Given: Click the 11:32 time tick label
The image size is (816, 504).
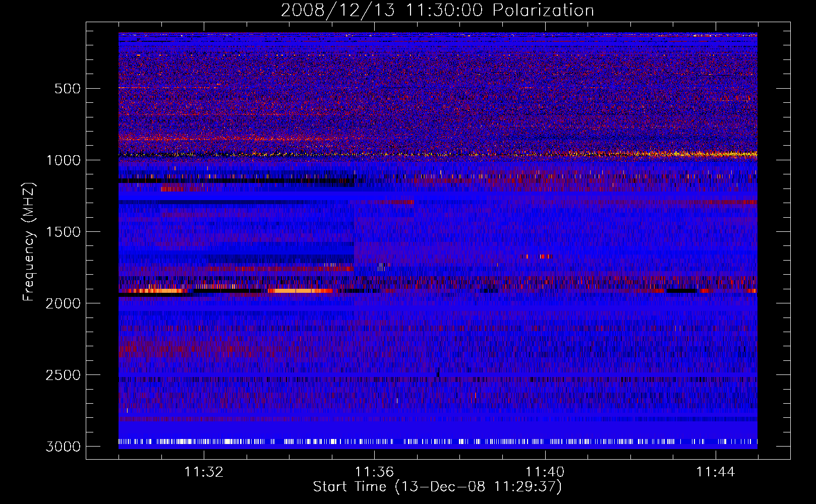Looking at the screenshot, I should (x=204, y=472).
